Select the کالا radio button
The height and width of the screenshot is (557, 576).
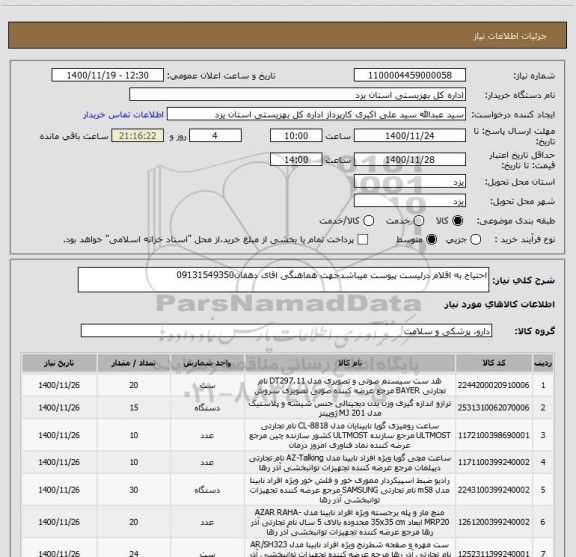coord(458,221)
